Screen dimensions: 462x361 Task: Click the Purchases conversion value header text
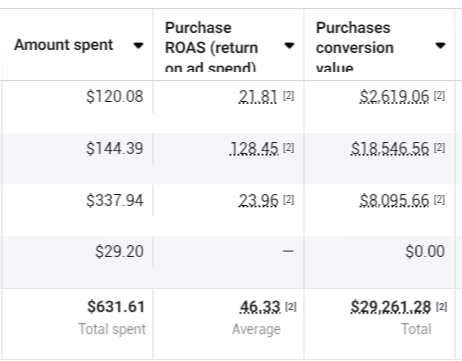point(355,47)
